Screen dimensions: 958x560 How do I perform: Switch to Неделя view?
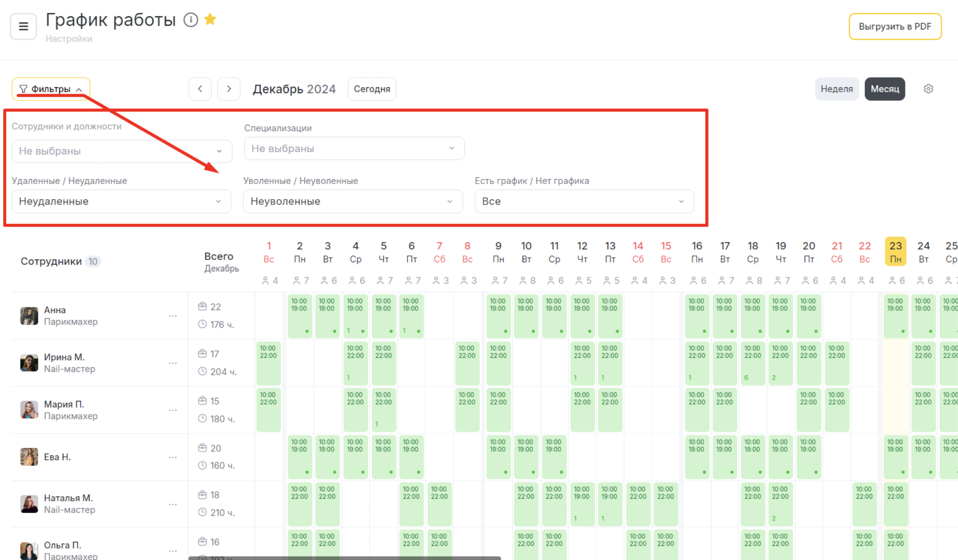pyautogui.click(x=836, y=89)
